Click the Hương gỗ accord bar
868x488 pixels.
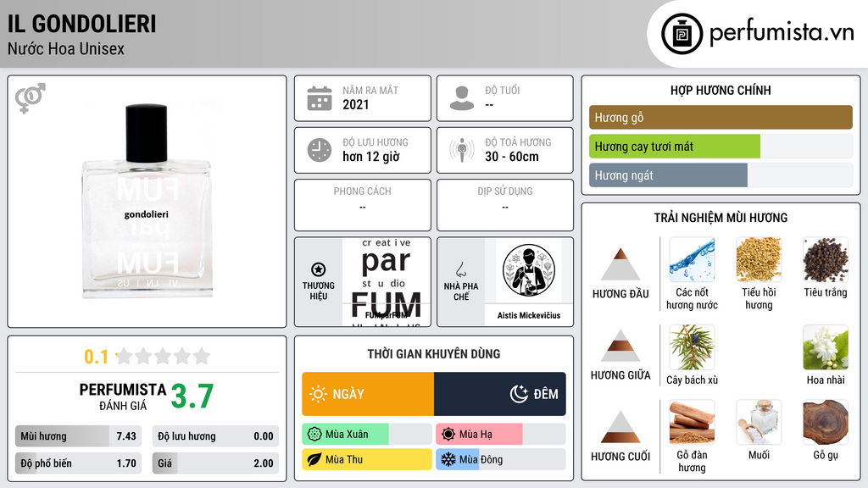click(721, 117)
